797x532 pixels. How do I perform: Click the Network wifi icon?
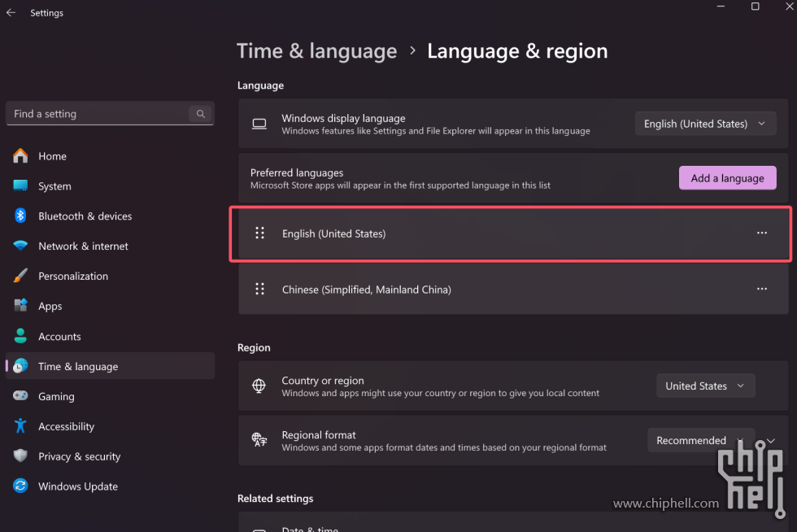pos(20,246)
